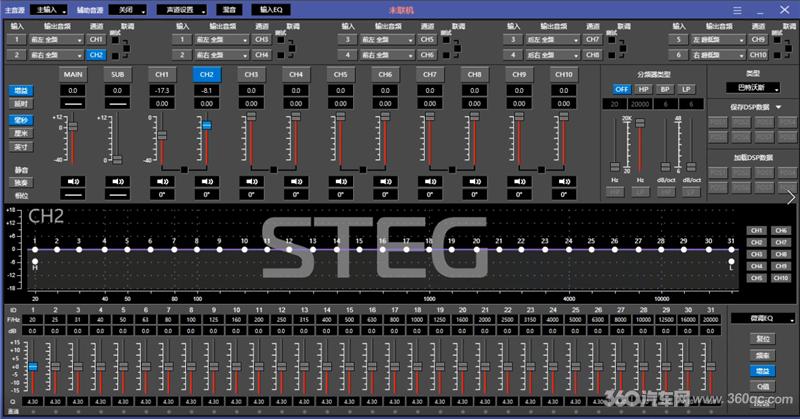
Task: Open output band dropdown for CH4 row
Action: [221, 55]
